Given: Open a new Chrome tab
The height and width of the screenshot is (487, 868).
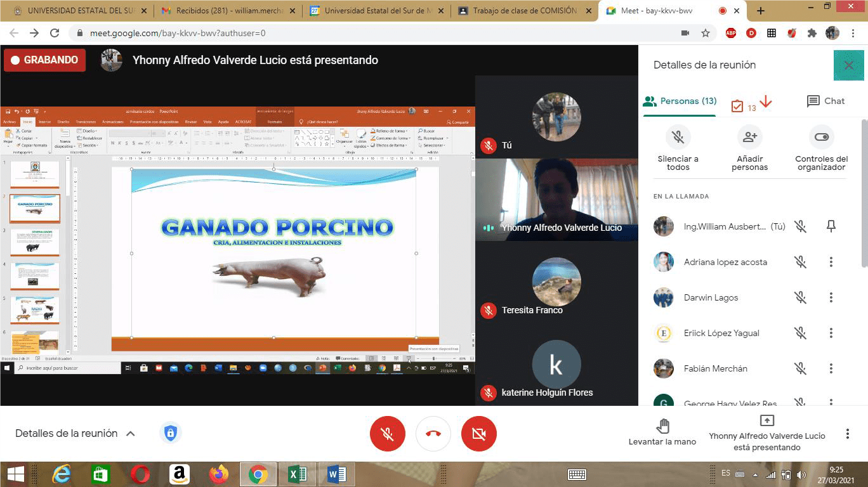Looking at the screenshot, I should coord(760,11).
